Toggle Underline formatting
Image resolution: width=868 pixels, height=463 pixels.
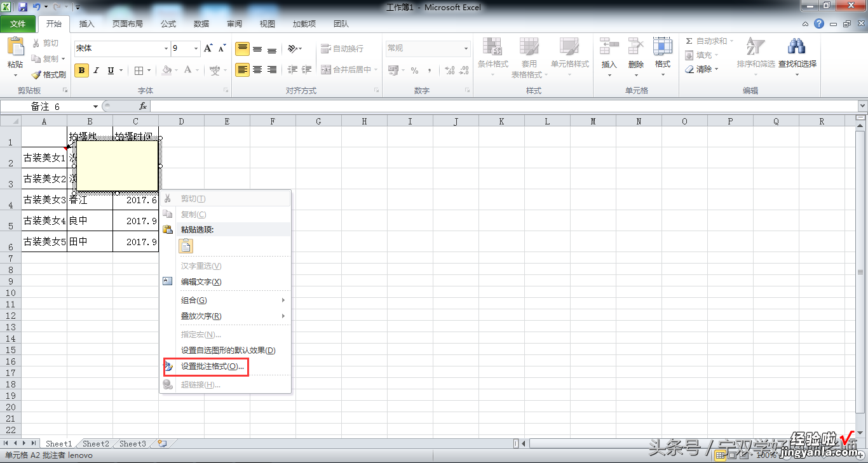click(111, 70)
